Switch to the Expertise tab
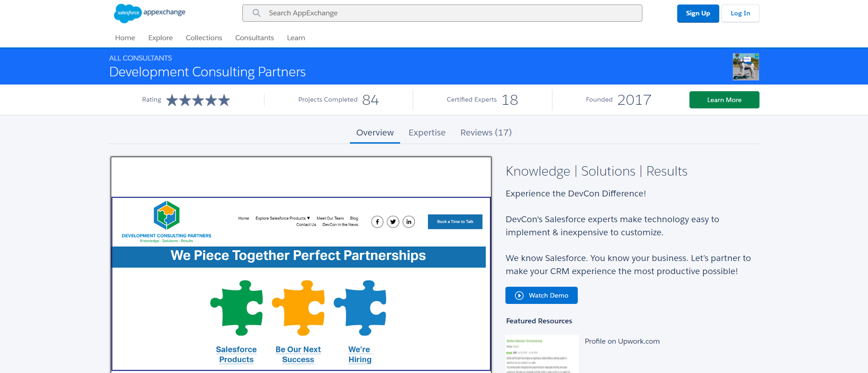Screen dimensions: 868x373 point(427,133)
